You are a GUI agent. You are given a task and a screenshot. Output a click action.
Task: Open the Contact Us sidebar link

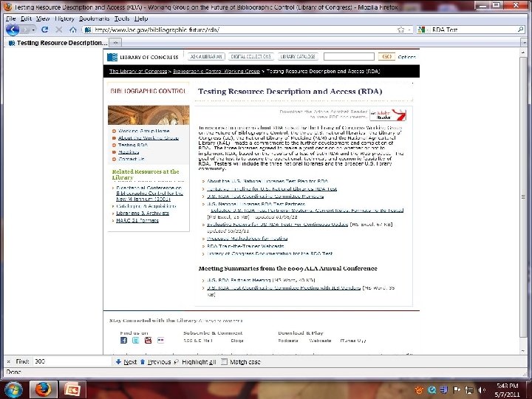132,159
